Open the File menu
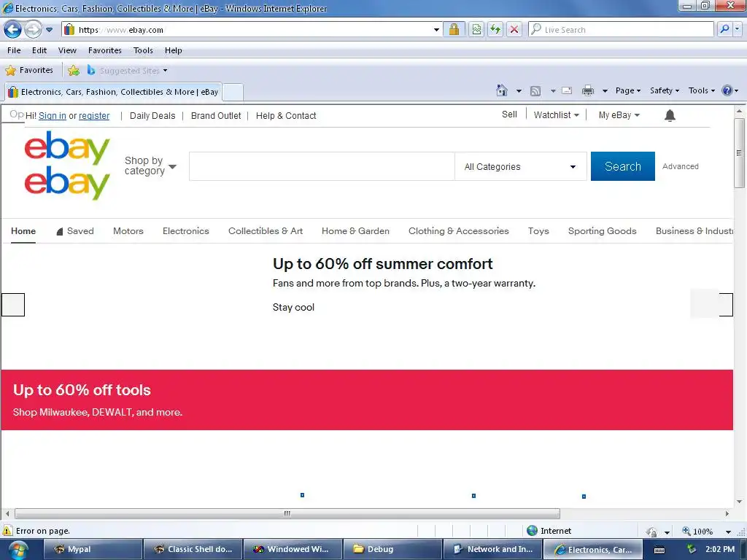Image resolution: width=747 pixels, height=560 pixels. [14, 50]
